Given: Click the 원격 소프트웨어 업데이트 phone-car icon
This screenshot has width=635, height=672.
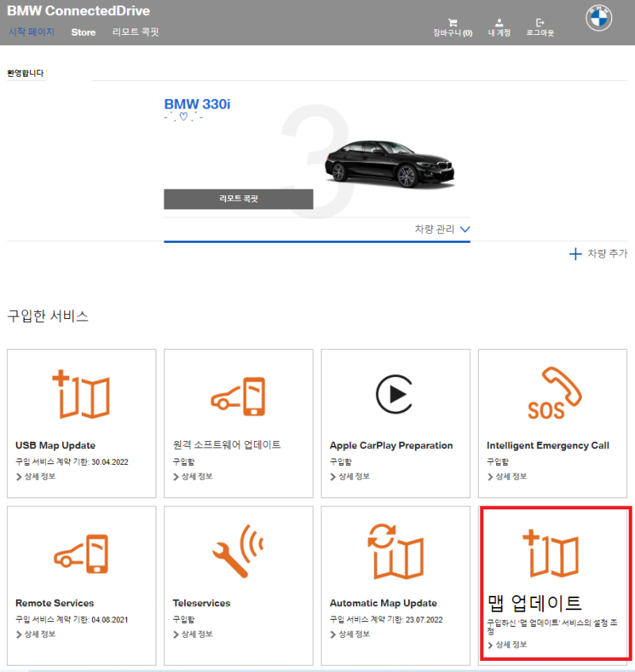Looking at the screenshot, I should click(x=237, y=395).
